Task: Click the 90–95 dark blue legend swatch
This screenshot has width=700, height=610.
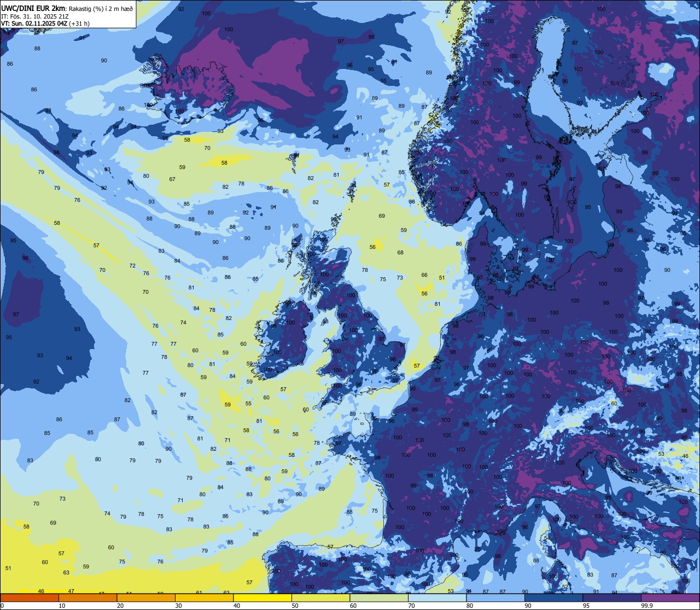Action: [553, 597]
